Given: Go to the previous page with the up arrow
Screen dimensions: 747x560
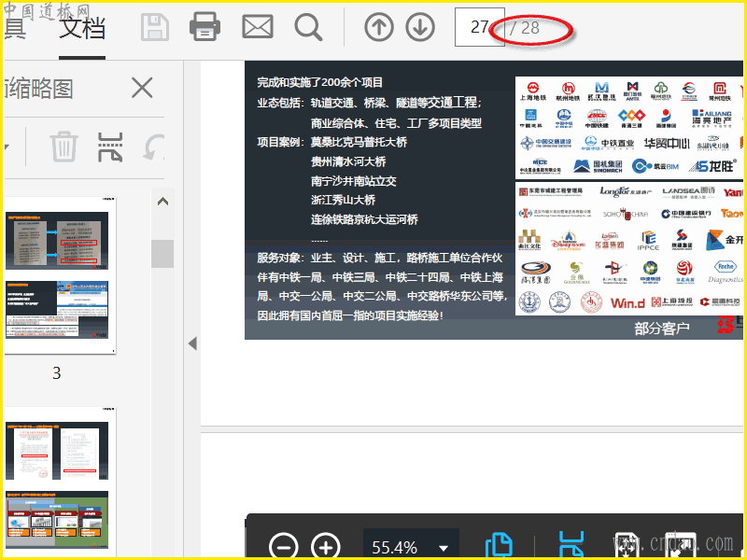Looking at the screenshot, I should click(x=379, y=27).
